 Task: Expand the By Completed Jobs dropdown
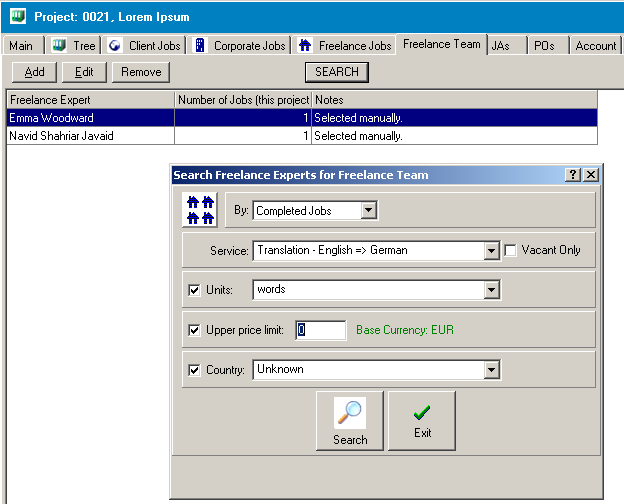(x=368, y=210)
